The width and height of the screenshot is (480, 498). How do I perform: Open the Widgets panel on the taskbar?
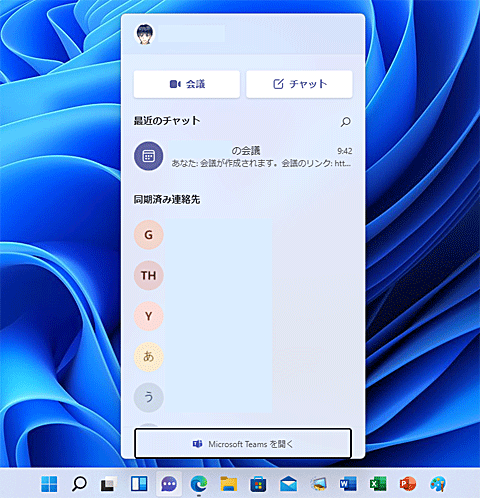(139, 484)
